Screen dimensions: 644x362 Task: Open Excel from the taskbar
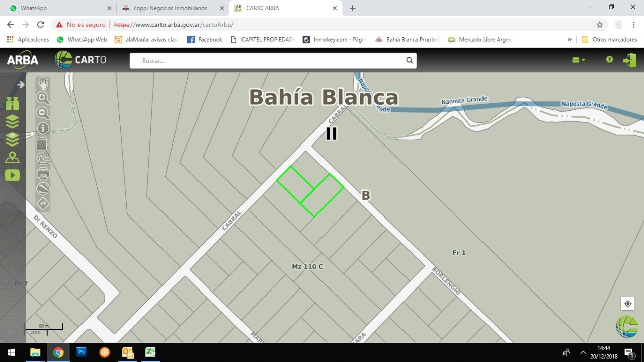(150, 352)
